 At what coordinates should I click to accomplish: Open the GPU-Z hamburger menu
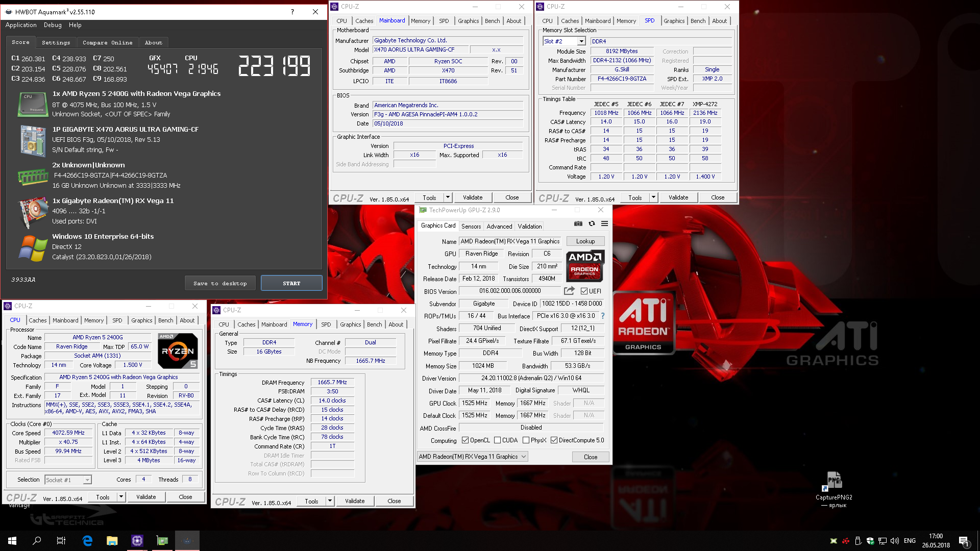click(x=604, y=223)
